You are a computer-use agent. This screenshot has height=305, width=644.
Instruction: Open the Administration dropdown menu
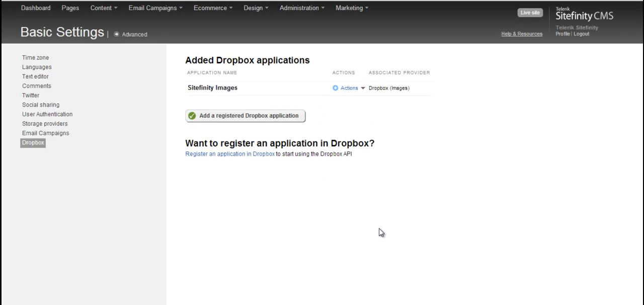tap(301, 8)
